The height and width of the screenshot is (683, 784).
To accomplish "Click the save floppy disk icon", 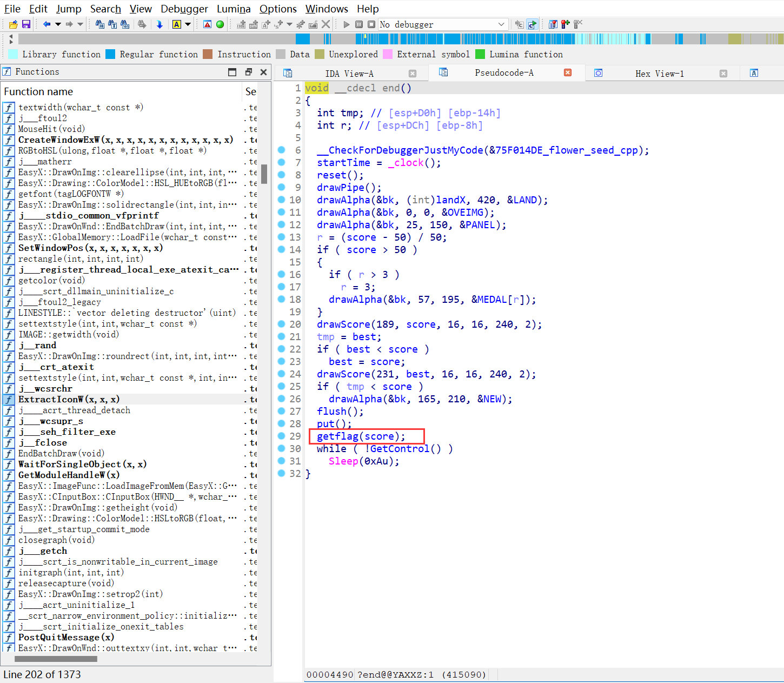I will tap(26, 24).
